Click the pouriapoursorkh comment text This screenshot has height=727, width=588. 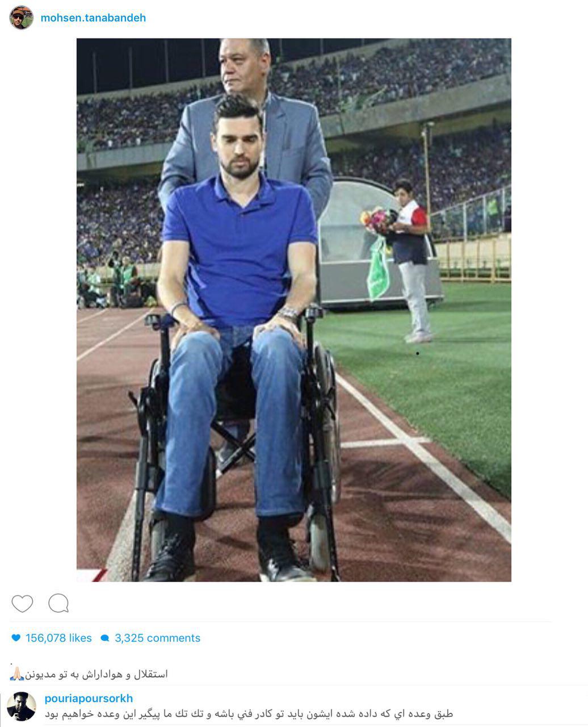(249, 714)
